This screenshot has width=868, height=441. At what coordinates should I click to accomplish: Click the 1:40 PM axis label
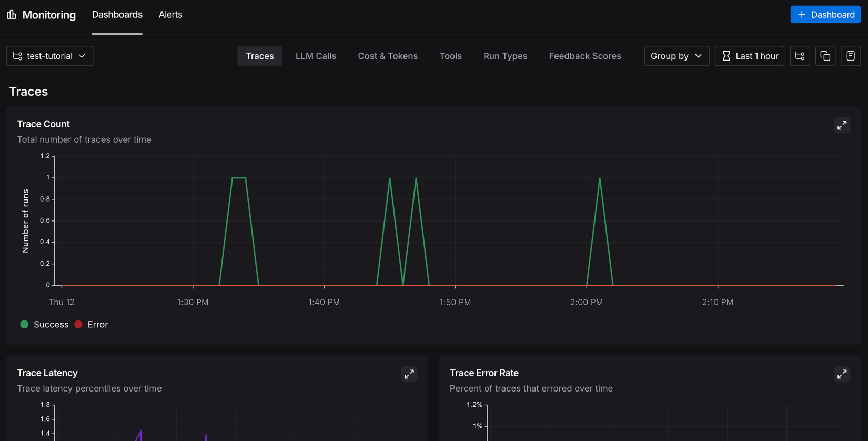(324, 303)
